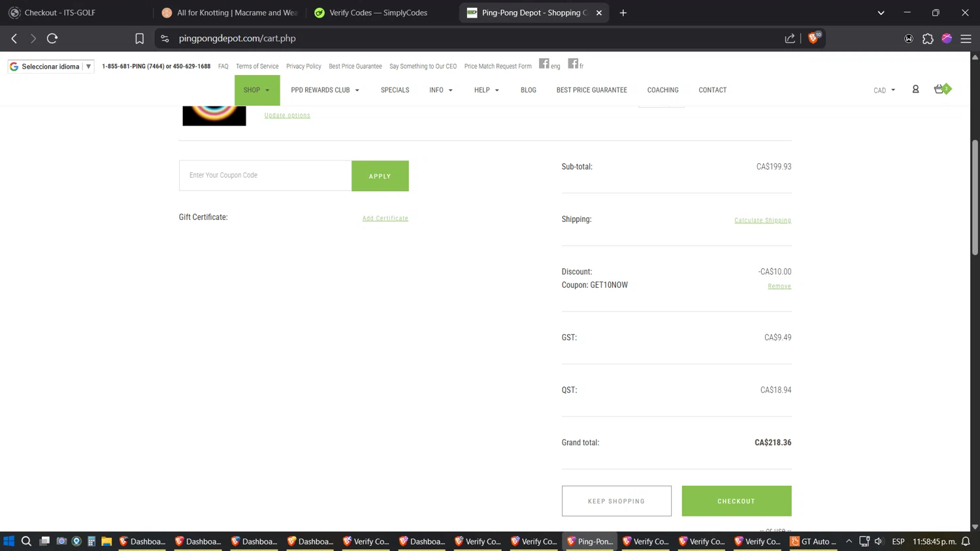The image size is (980, 551).
Task: Expand the INFO dropdown menu
Action: tap(441, 90)
